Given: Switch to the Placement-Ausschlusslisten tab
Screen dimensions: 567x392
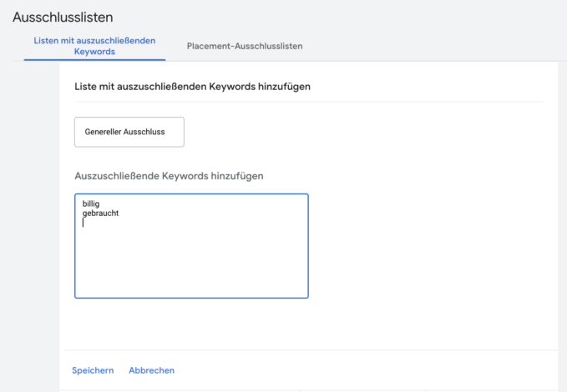Looking at the screenshot, I should tap(245, 46).
